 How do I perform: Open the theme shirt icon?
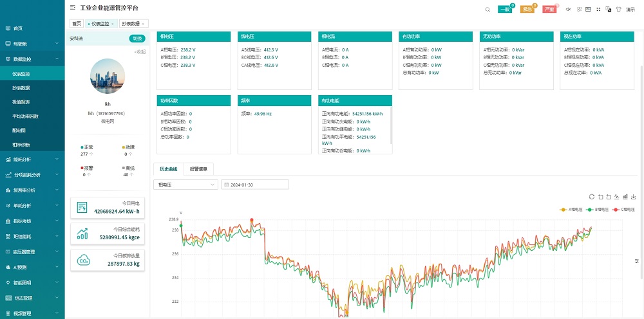tap(618, 9)
